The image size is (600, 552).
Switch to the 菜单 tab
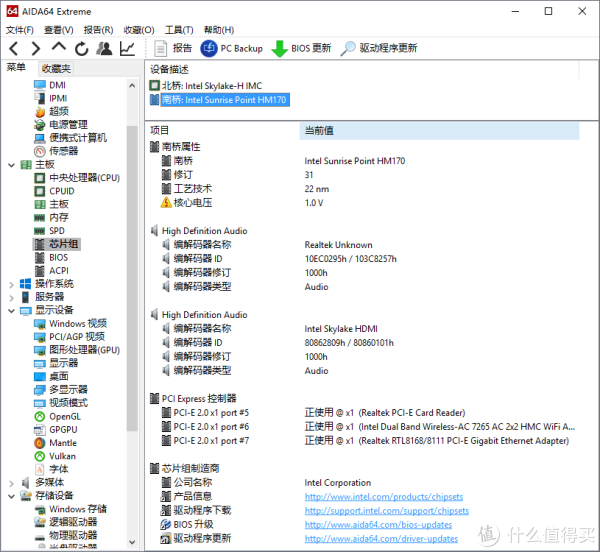pyautogui.click(x=16, y=68)
